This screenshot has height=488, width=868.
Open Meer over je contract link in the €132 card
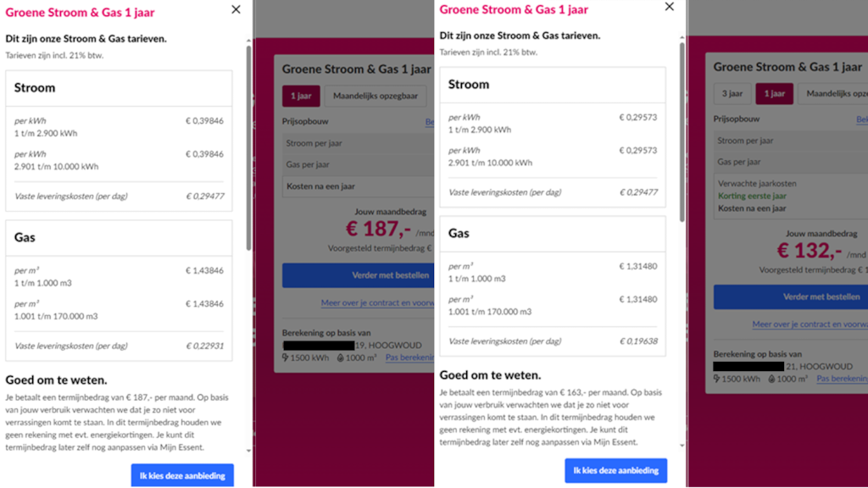809,324
